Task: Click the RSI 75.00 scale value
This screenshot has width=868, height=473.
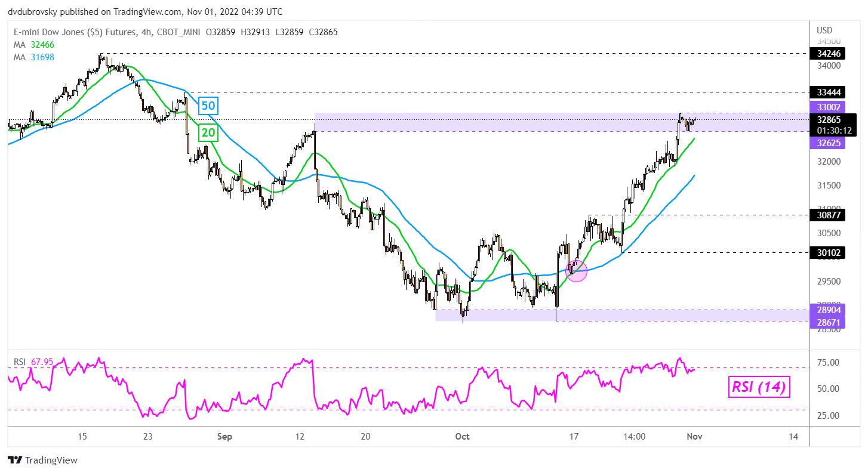Action: 829,362
